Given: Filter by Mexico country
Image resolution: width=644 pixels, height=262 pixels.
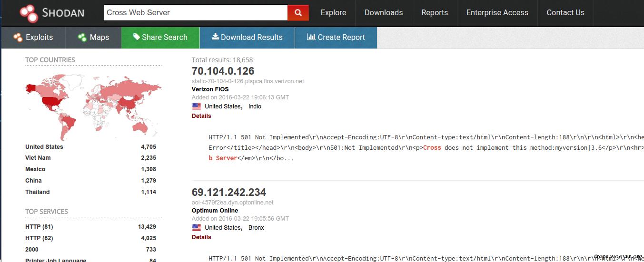Looking at the screenshot, I should click(90, 169).
